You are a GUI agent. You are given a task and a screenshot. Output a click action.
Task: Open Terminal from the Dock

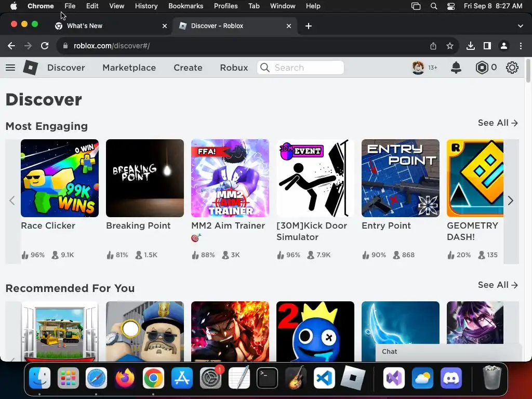(268, 378)
